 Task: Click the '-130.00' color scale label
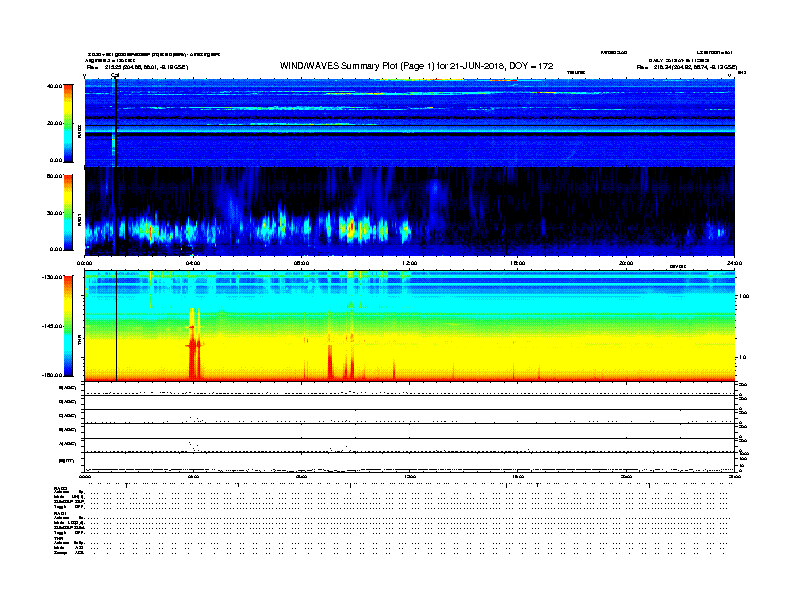[53, 277]
